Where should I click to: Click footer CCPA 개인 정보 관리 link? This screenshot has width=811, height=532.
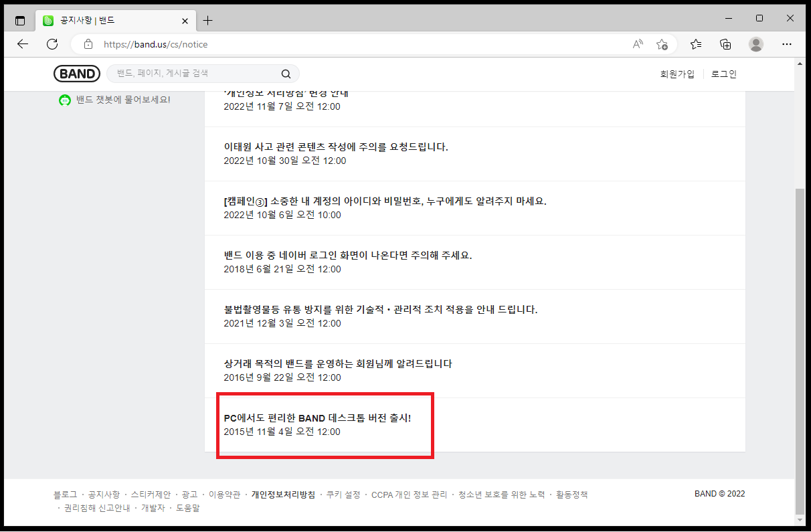[409, 495]
